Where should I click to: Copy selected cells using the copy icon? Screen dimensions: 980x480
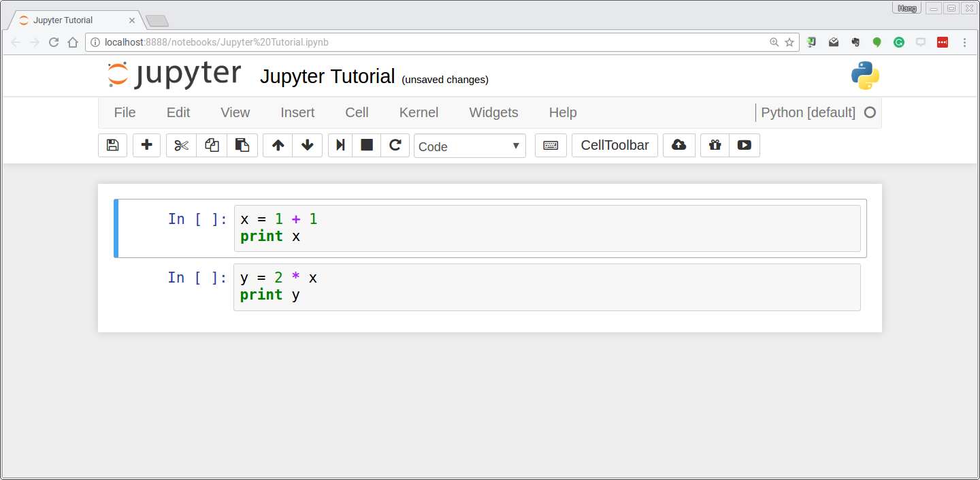point(212,145)
